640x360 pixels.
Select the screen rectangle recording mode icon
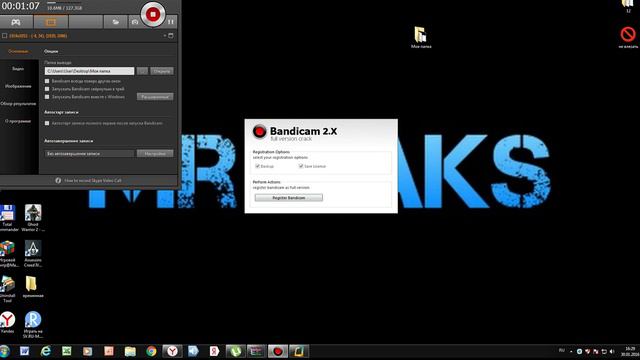coord(51,22)
